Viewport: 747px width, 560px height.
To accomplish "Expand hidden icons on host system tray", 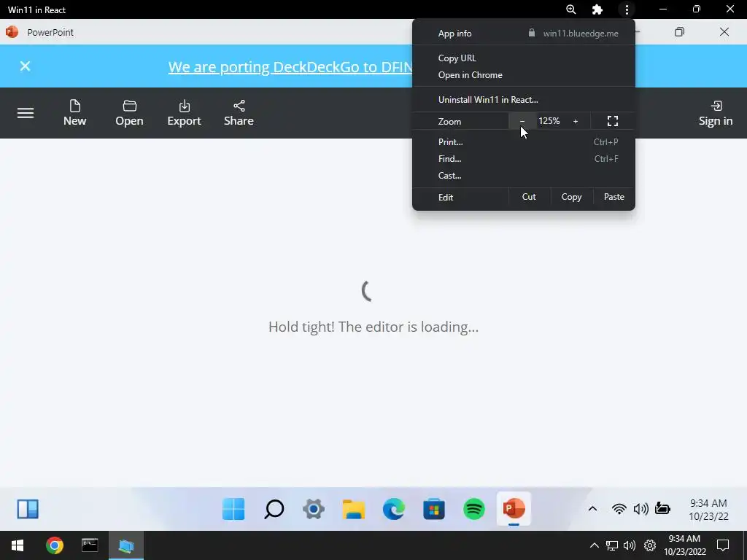I will coord(594,545).
